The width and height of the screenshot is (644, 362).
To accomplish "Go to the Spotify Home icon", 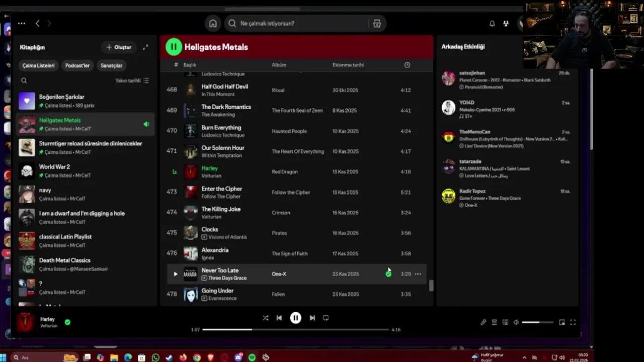I will coord(213,23).
